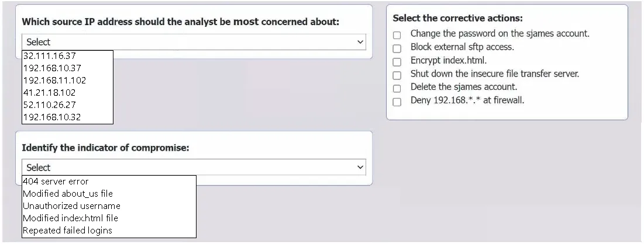Open the indicator of compromise Select dropdown
Viewport: 644px width, 244px height.
click(x=194, y=168)
